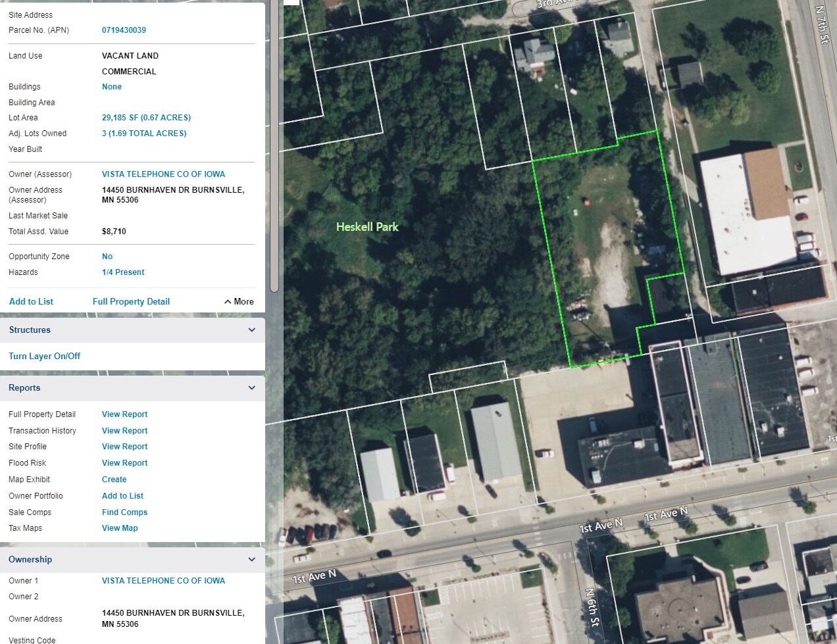Click Add to List under property summary

(31, 302)
